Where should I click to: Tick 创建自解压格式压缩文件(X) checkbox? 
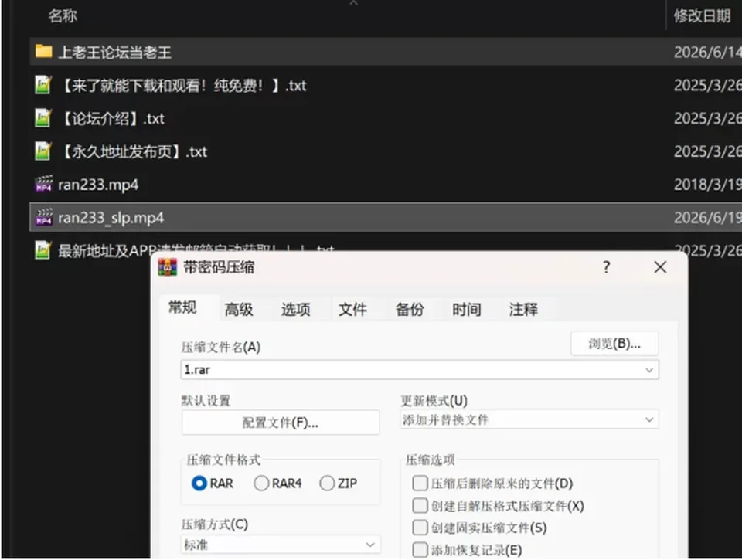420,506
